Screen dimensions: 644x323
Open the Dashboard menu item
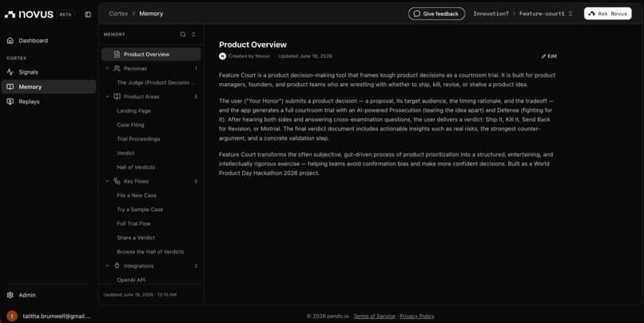click(x=49, y=40)
